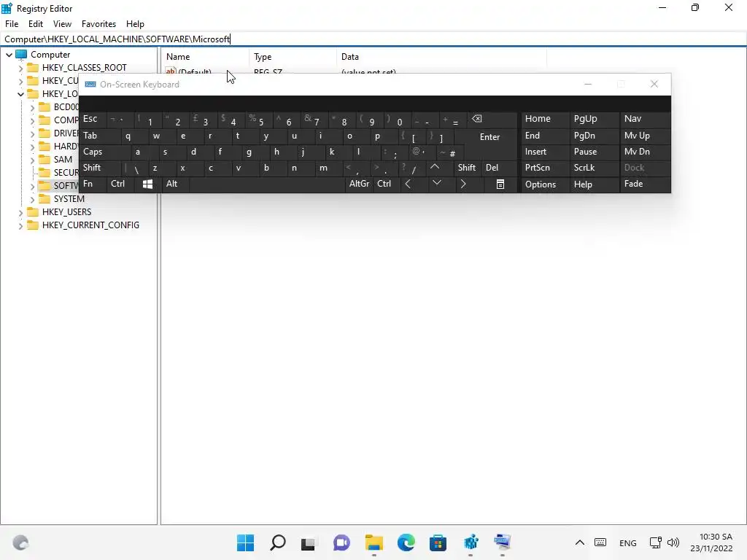Click the ENG language indicator
747x560 pixels.
pos(628,542)
